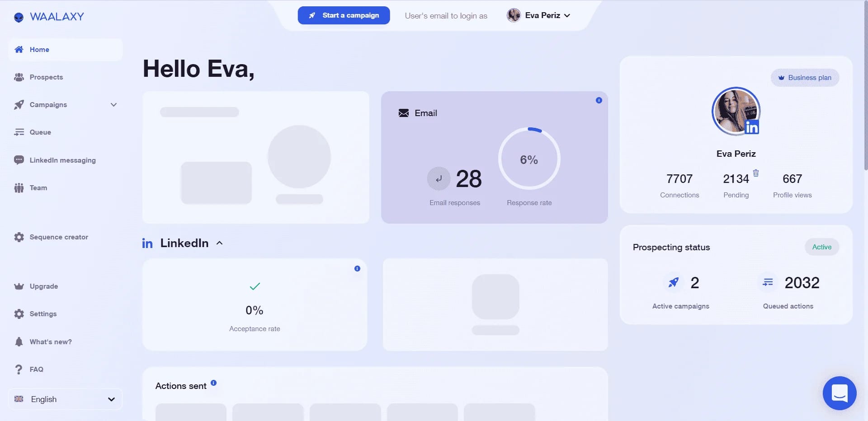The width and height of the screenshot is (868, 421).
Task: Click the Prospecting status heading
Action: pos(671,248)
